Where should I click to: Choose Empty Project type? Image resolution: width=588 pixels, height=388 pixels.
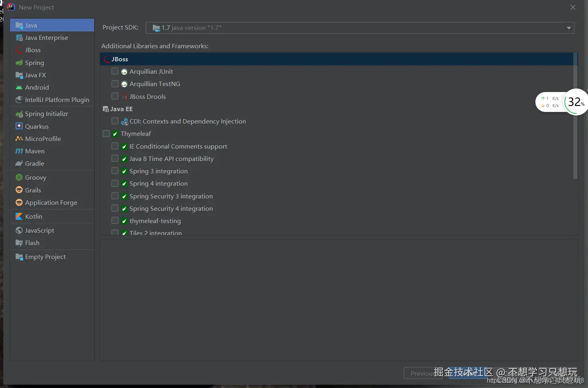52,257
